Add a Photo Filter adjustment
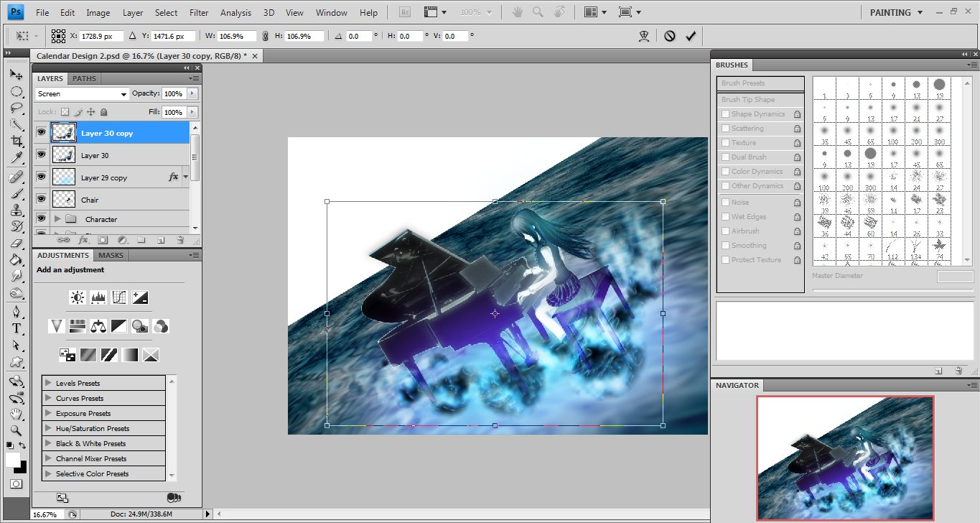The image size is (980, 523). [140, 326]
